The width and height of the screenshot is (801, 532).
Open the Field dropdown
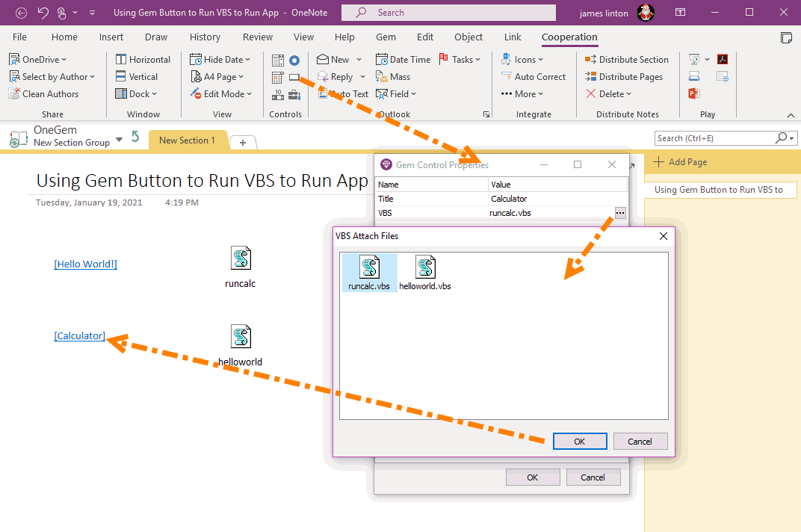[x=397, y=94]
